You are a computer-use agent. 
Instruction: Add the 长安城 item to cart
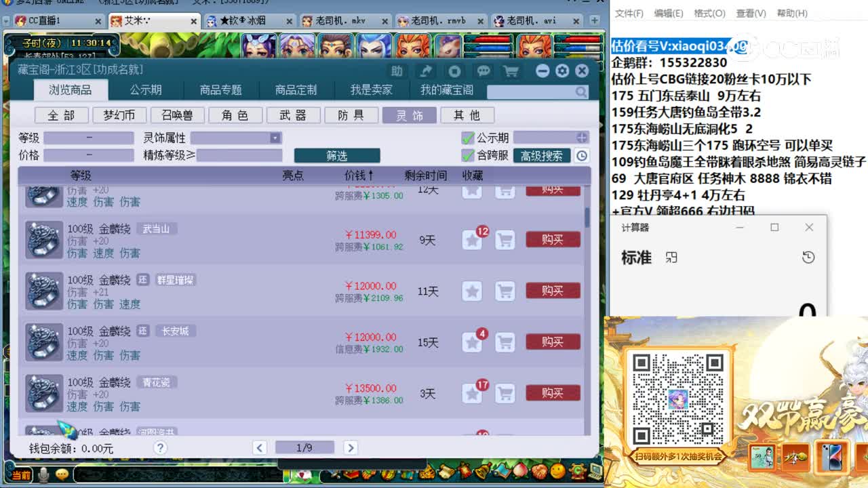(505, 342)
